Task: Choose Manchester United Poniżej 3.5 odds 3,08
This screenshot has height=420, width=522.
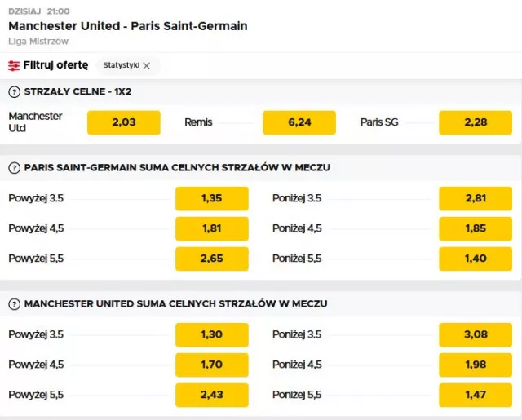Action: pos(475,334)
